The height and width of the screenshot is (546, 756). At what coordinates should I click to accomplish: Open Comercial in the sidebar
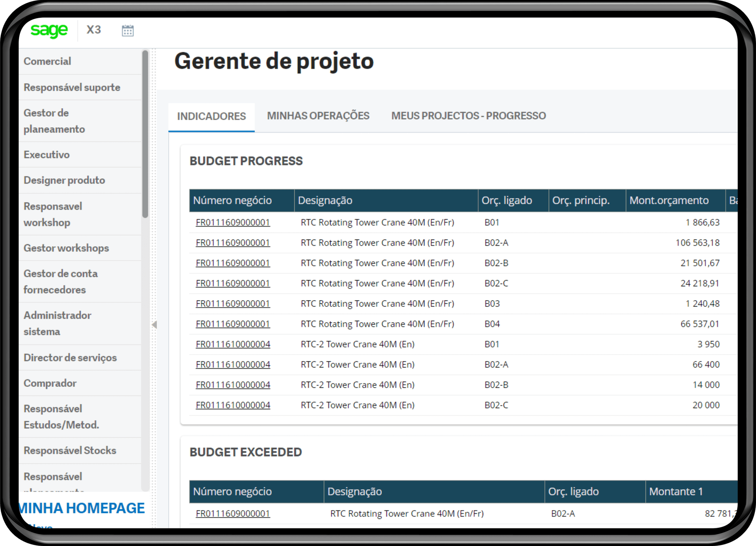(x=47, y=61)
